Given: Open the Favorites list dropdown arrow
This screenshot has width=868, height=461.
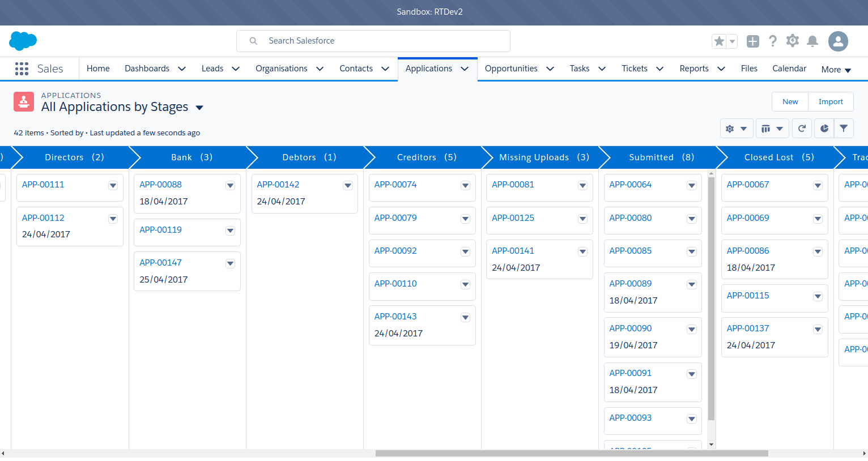Looking at the screenshot, I should coord(732,41).
